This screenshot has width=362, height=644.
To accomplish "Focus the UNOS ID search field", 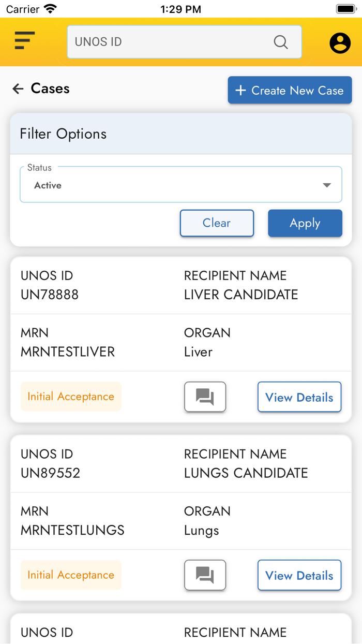I will click(x=171, y=42).
